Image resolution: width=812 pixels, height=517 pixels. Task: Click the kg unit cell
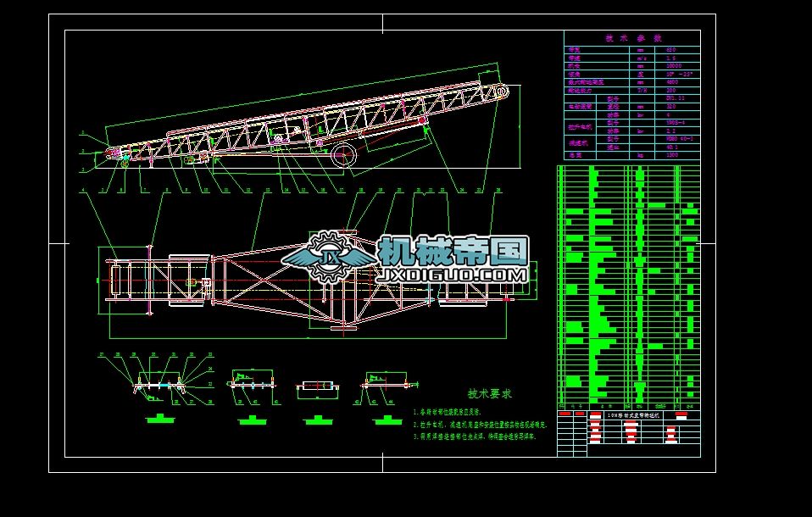click(x=642, y=155)
